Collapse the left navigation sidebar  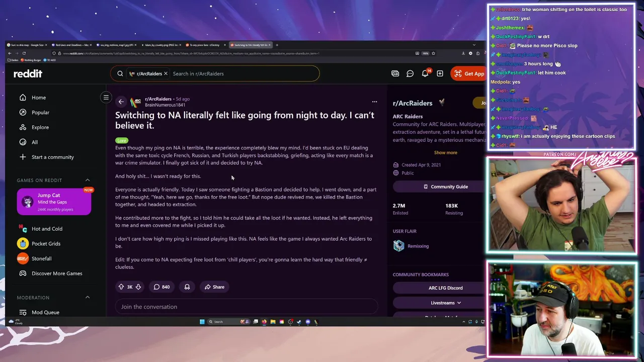click(x=106, y=97)
